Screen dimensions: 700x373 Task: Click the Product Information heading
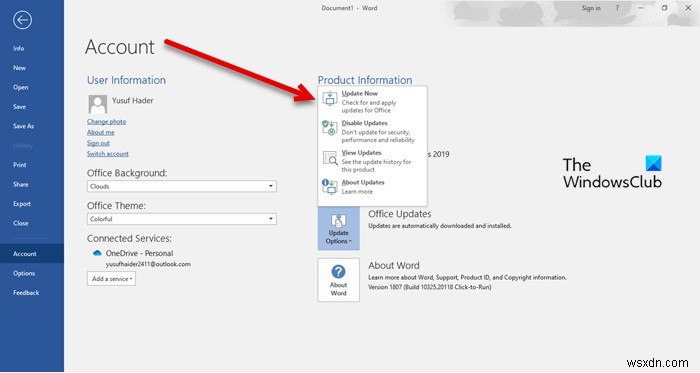[x=365, y=80]
